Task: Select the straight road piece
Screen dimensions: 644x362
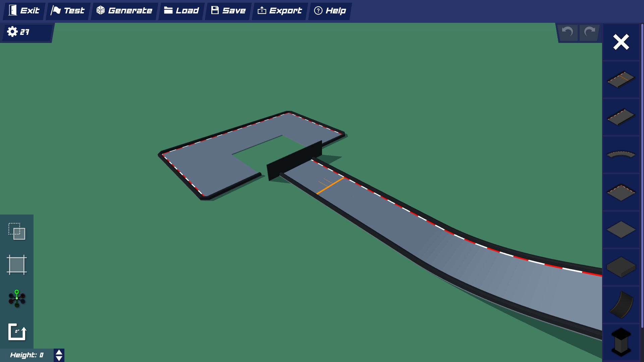Action: (x=621, y=117)
